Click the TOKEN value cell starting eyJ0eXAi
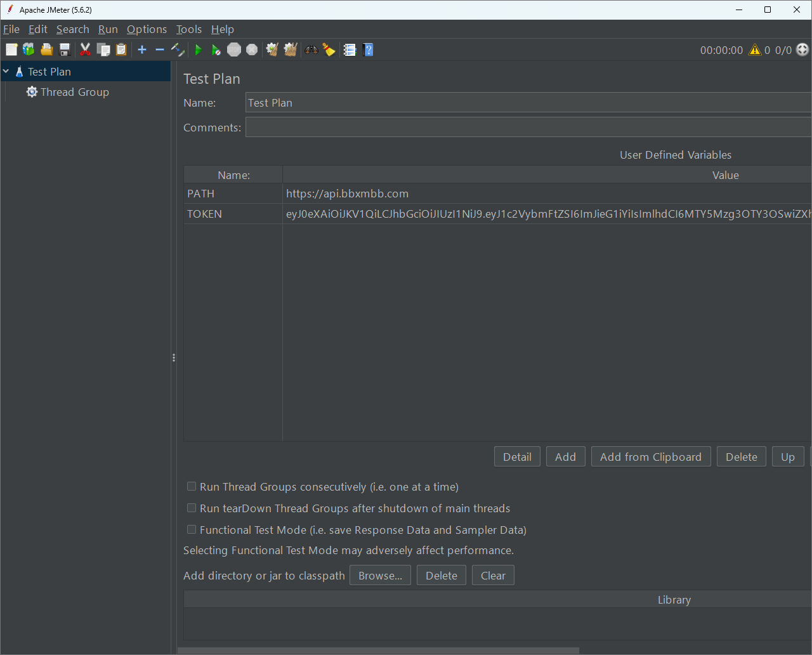The width and height of the screenshot is (812, 655). pos(547,214)
